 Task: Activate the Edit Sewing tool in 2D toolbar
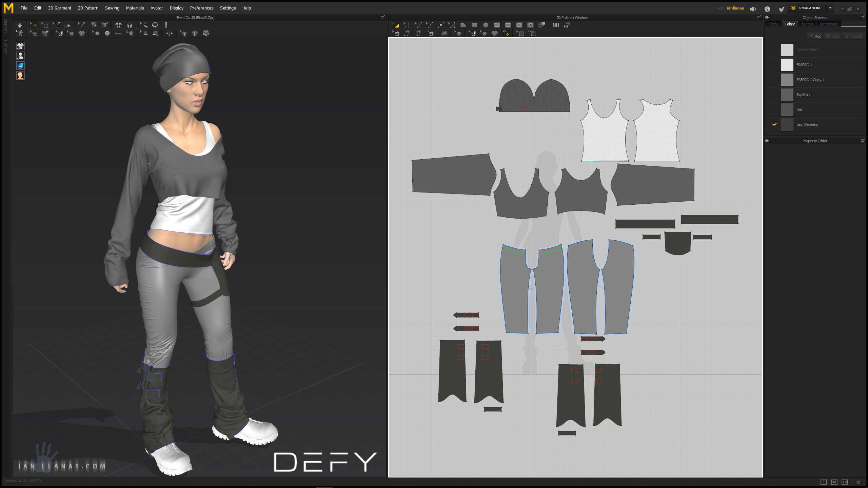(396, 33)
